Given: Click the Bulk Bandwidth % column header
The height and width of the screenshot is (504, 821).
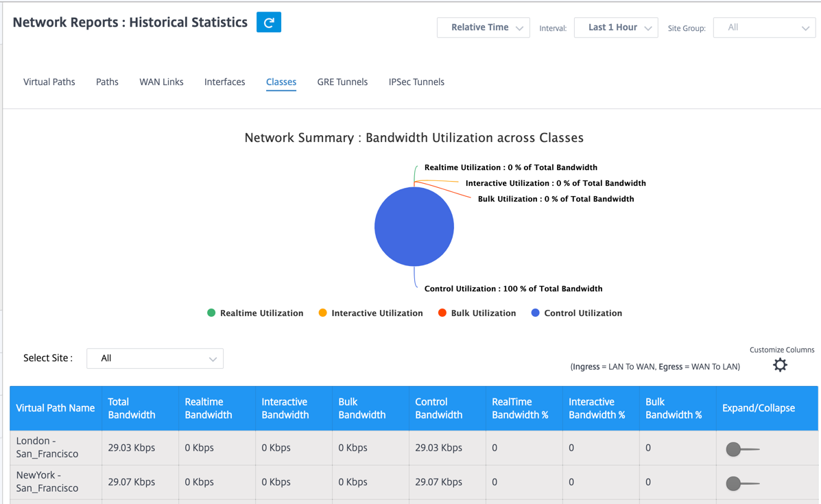Looking at the screenshot, I should [678, 408].
